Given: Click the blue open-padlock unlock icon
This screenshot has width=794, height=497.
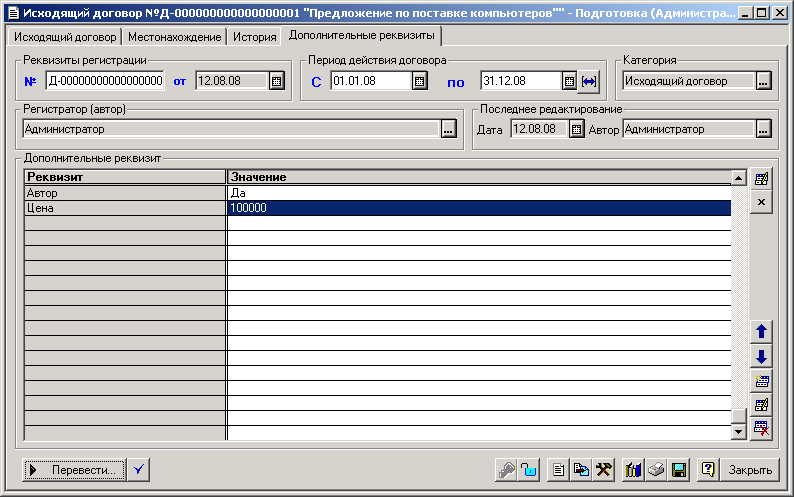Looking at the screenshot, I should [529, 470].
